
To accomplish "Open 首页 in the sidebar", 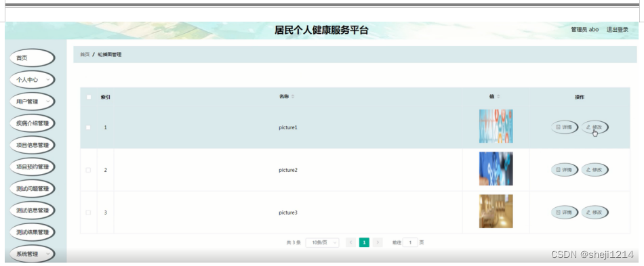I will (32, 58).
